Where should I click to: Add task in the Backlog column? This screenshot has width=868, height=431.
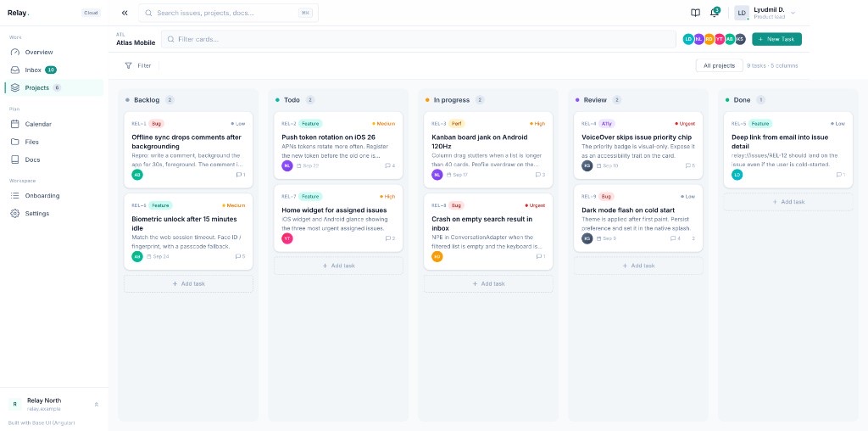188,283
